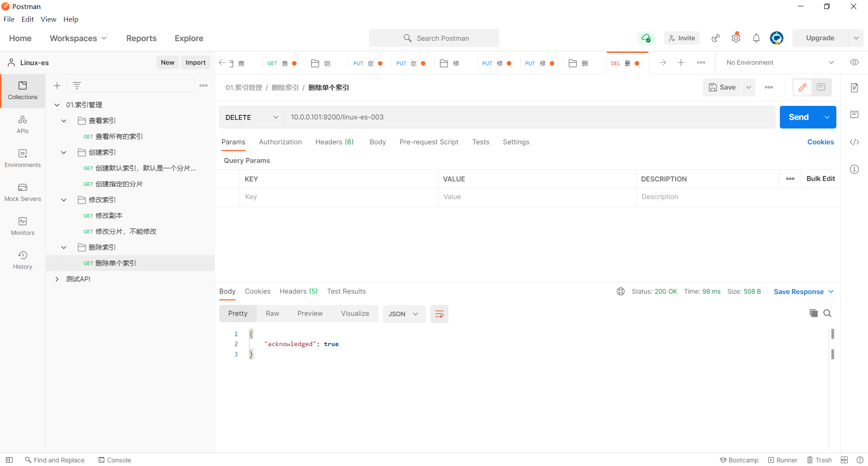This screenshot has width=868, height=466.
Task: Toggle line wrap in response viewer
Action: click(439, 314)
